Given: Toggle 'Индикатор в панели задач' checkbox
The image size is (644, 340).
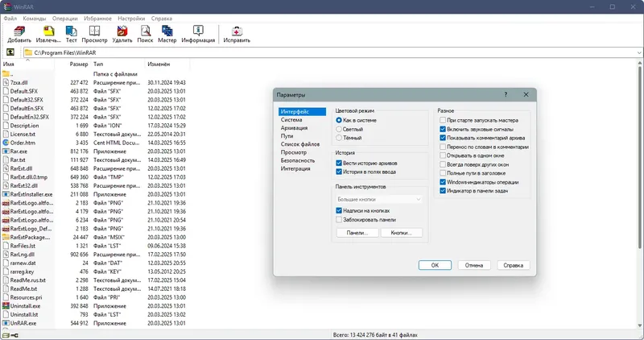Looking at the screenshot, I should (x=443, y=191).
